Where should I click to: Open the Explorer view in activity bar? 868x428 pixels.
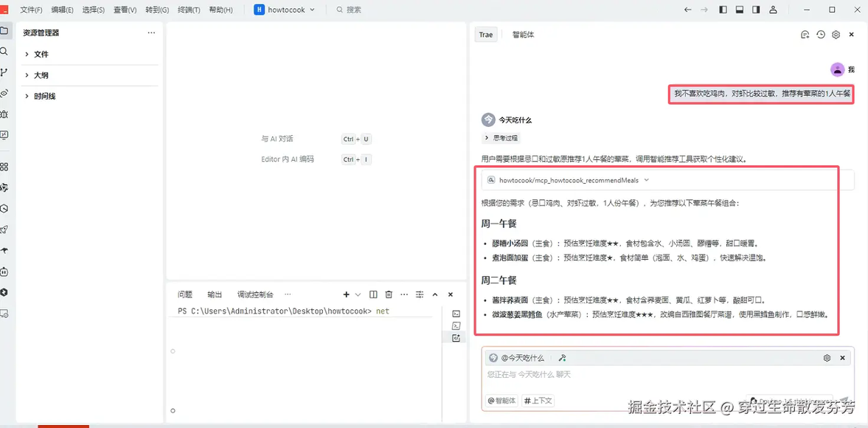click(4, 30)
